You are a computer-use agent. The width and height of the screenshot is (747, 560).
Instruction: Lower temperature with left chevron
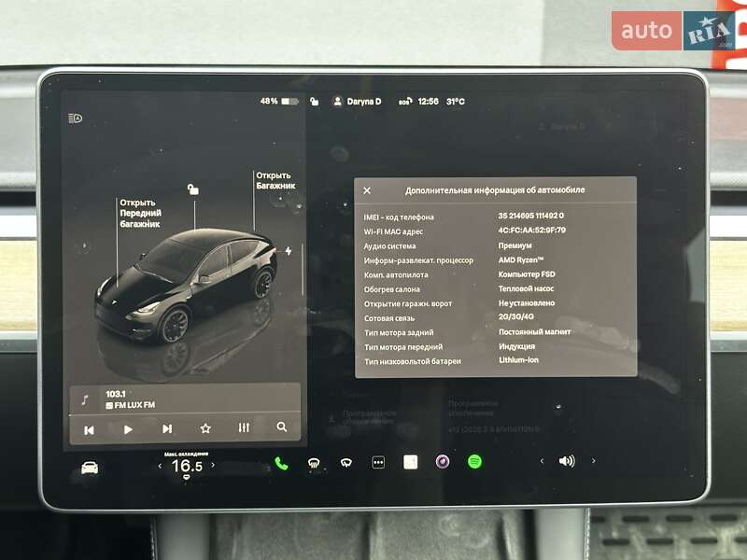(x=162, y=464)
